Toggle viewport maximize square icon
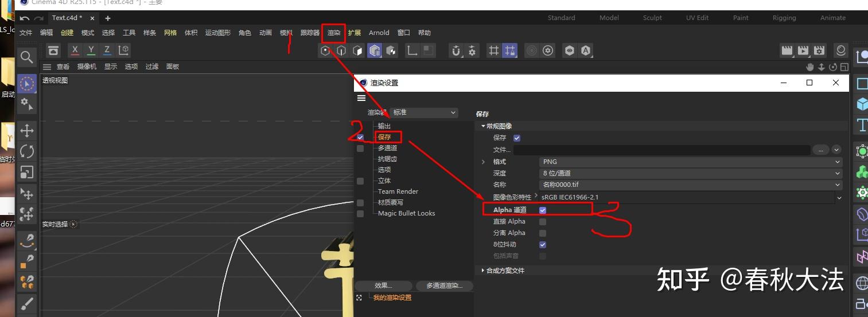 pyautogui.click(x=844, y=67)
